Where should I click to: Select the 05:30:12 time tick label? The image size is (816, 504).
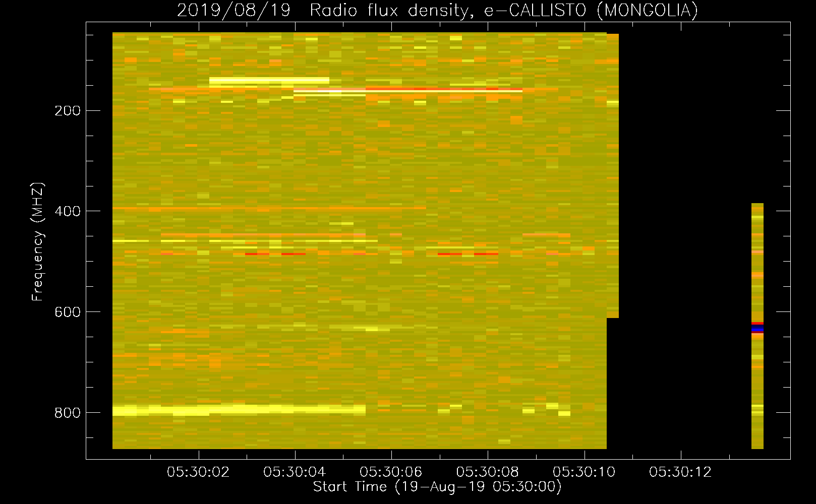click(x=680, y=472)
